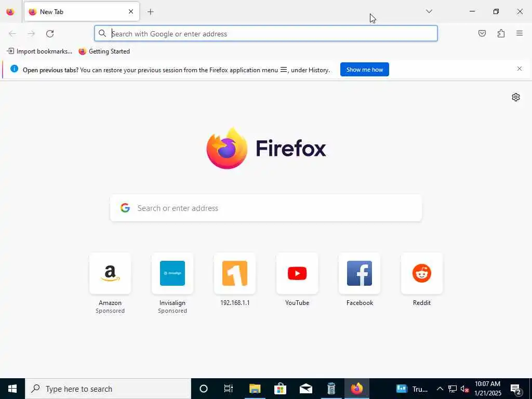Focus the Google search box on page

[266, 208]
